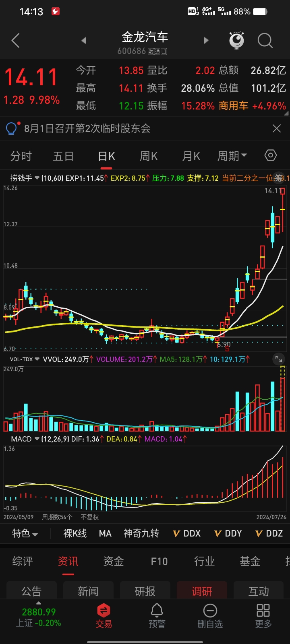Tap stock code 600686
The image size is (290, 644).
click(x=131, y=51)
